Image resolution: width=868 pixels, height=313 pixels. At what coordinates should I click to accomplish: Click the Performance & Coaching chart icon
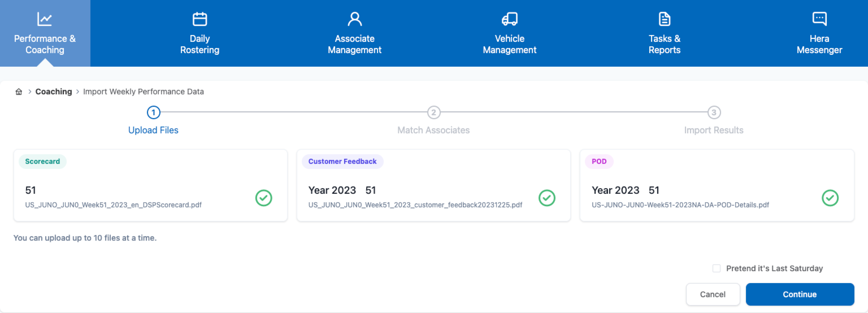[x=44, y=19]
